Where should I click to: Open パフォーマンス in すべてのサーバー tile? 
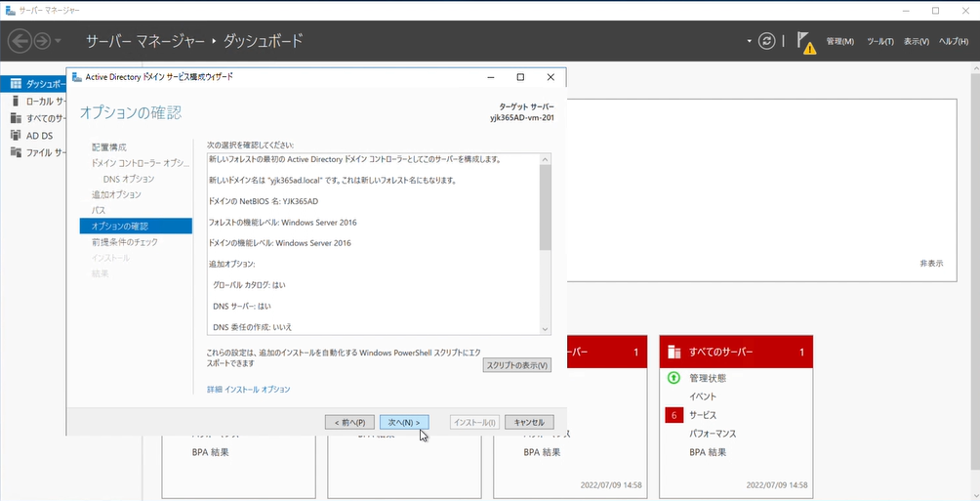point(714,434)
